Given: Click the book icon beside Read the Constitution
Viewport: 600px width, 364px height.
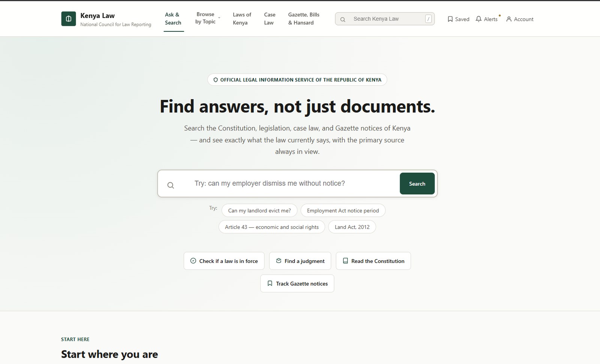Looking at the screenshot, I should coord(345,261).
